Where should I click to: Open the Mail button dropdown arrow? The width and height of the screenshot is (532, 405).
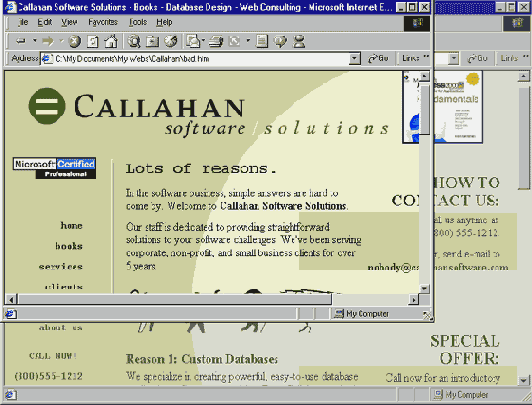coord(203,41)
